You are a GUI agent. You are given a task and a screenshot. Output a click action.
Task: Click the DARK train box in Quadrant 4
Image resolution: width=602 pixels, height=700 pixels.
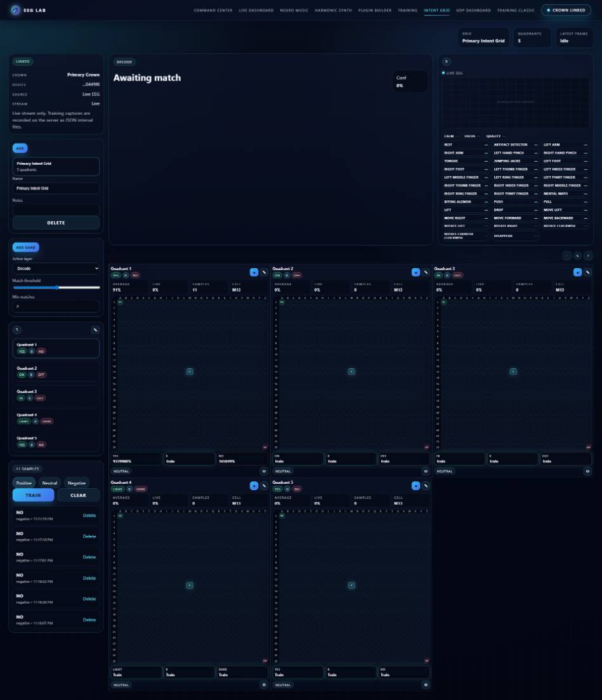pos(242,672)
